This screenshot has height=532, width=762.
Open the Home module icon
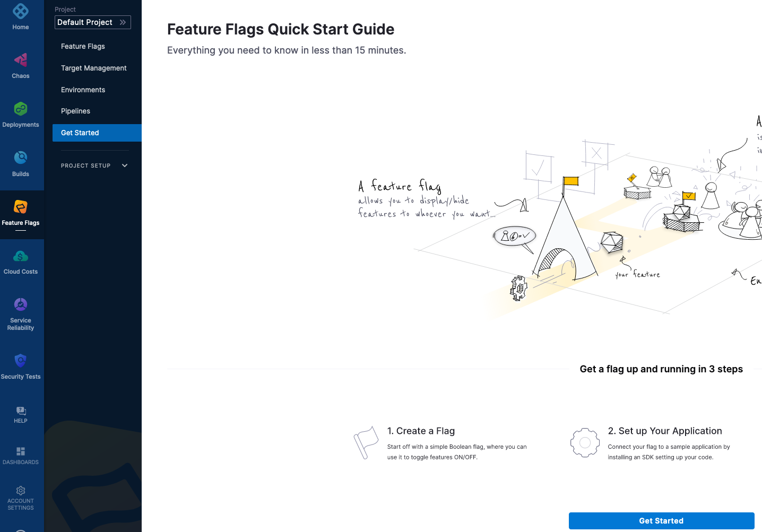click(21, 11)
